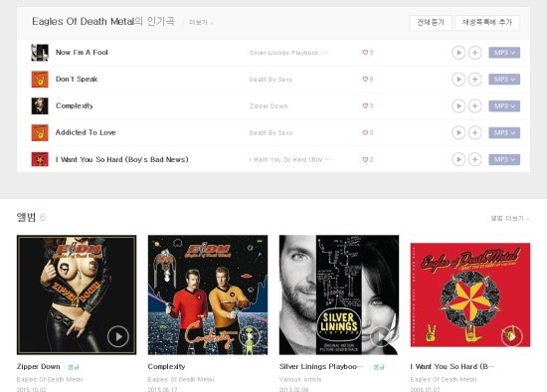The height and width of the screenshot is (392, 547).
Task: Open Complexity song title in the list
Action: (75, 105)
